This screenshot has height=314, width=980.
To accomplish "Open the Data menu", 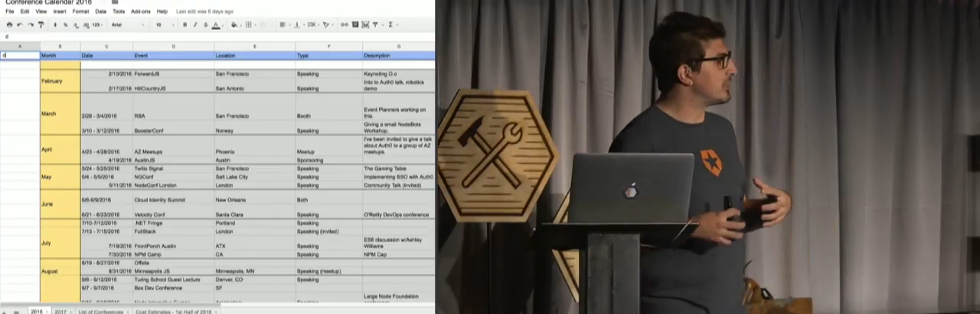I will pyautogui.click(x=100, y=11).
